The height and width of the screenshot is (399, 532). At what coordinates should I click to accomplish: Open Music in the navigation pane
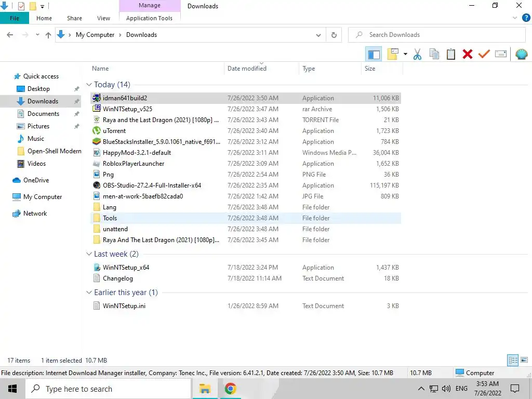pyautogui.click(x=36, y=138)
